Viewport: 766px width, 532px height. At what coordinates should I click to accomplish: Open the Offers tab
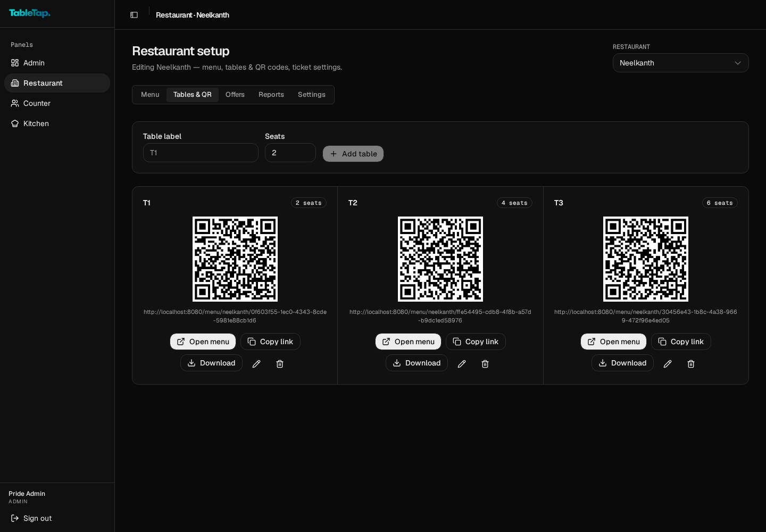[x=235, y=95]
